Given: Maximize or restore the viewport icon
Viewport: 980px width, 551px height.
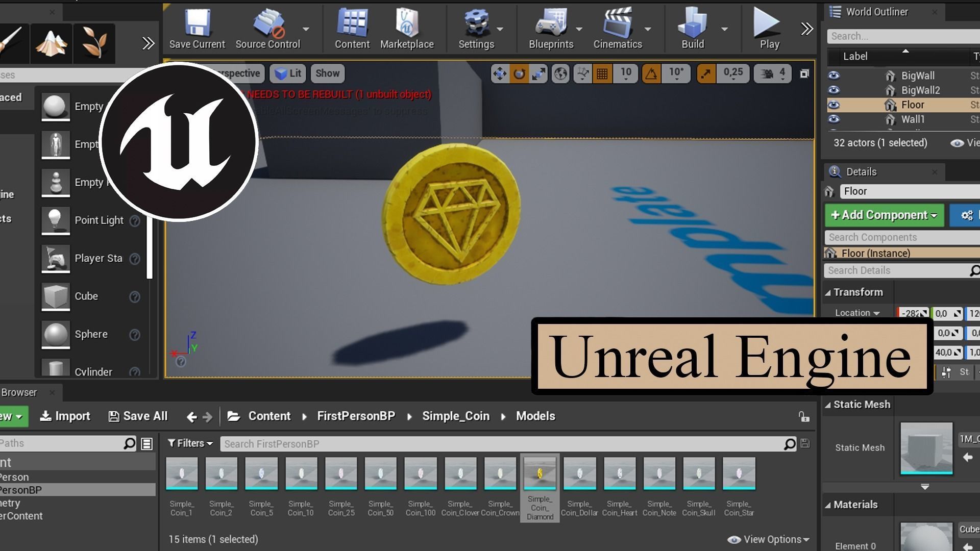Looking at the screenshot, I should coord(804,73).
